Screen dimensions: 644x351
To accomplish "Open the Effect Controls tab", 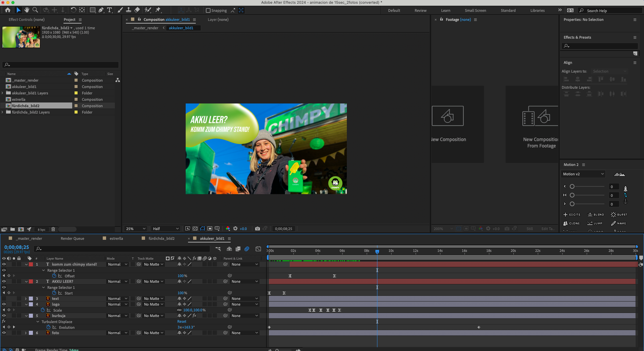I will (x=27, y=19).
